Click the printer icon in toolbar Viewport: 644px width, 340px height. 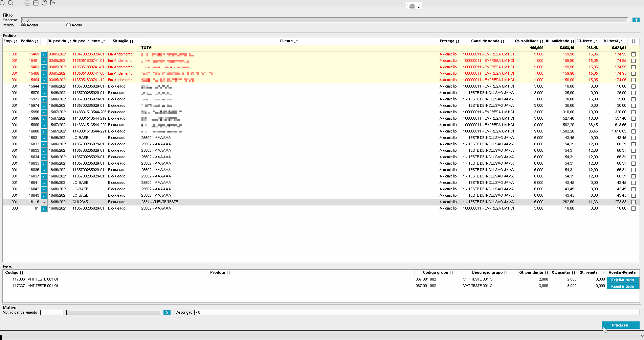(x=27, y=3)
